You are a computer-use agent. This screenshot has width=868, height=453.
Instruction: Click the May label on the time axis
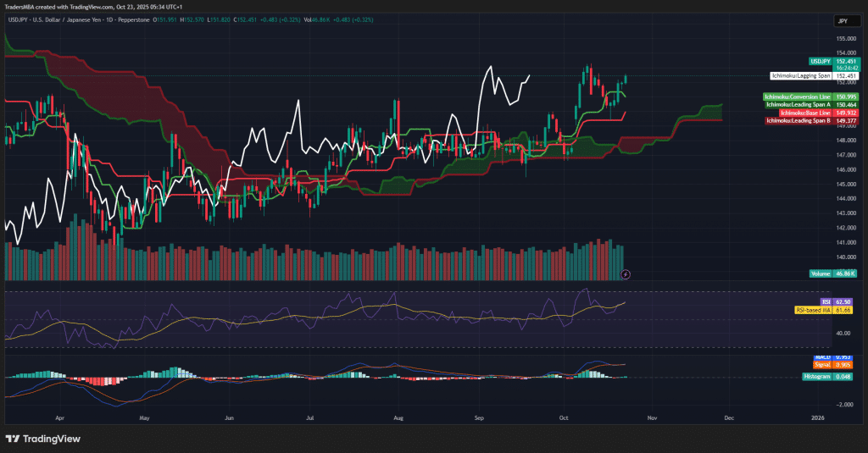(144, 418)
